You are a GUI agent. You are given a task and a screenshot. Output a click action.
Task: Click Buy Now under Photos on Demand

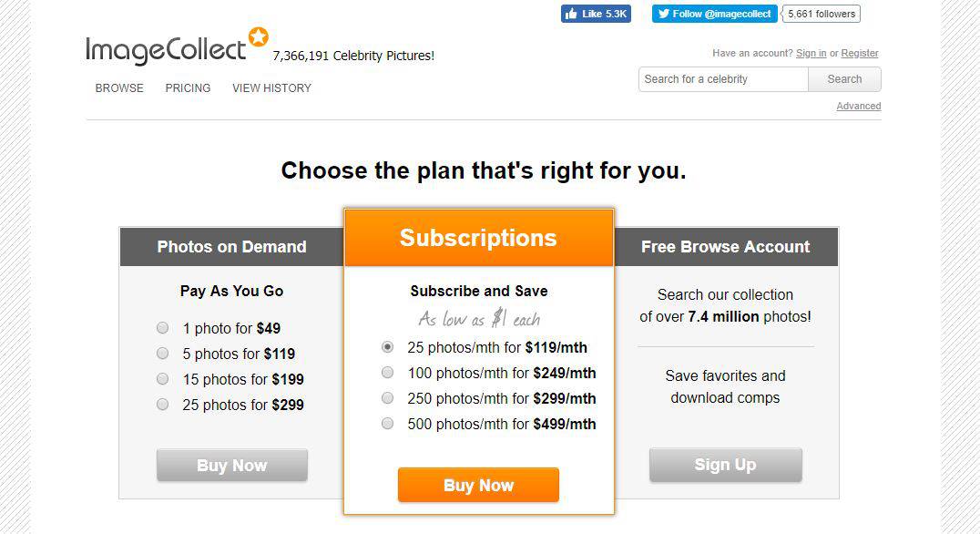click(x=232, y=466)
